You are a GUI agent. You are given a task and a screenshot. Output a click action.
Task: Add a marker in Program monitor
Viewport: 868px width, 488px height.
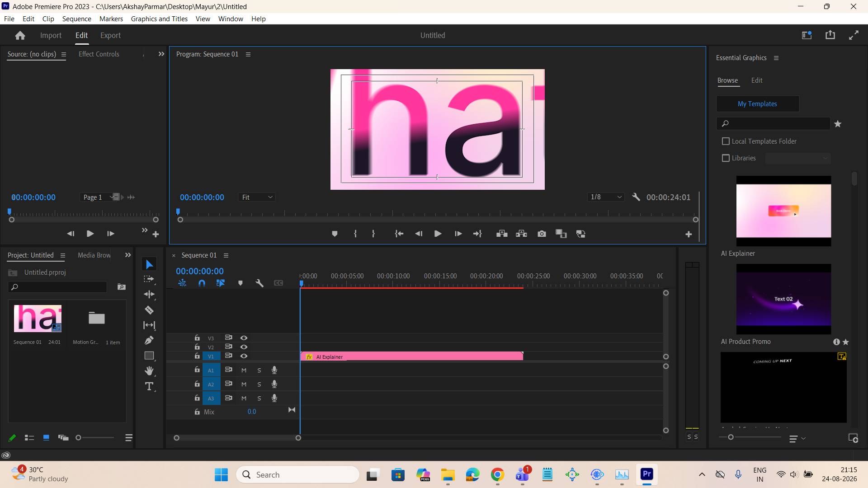click(x=335, y=234)
